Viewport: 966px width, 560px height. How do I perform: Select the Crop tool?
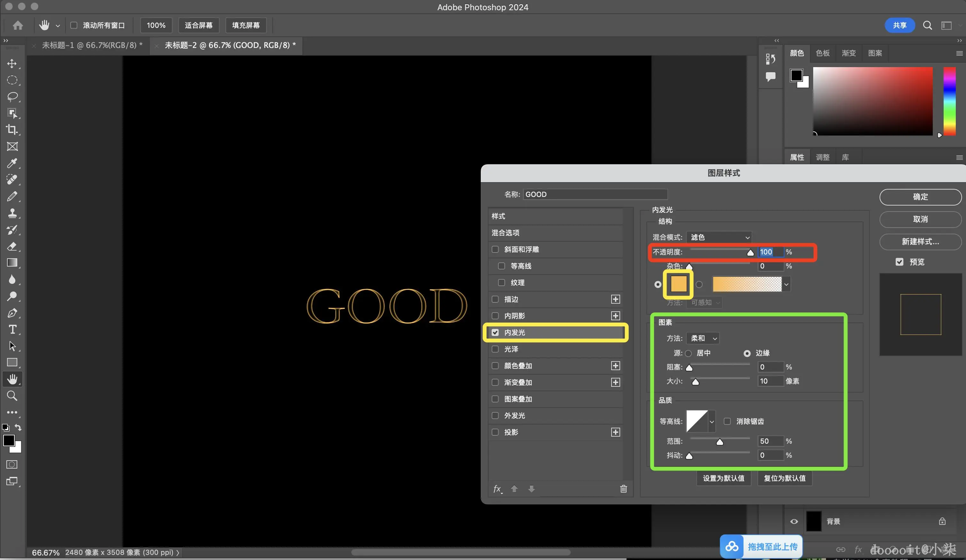click(x=12, y=129)
